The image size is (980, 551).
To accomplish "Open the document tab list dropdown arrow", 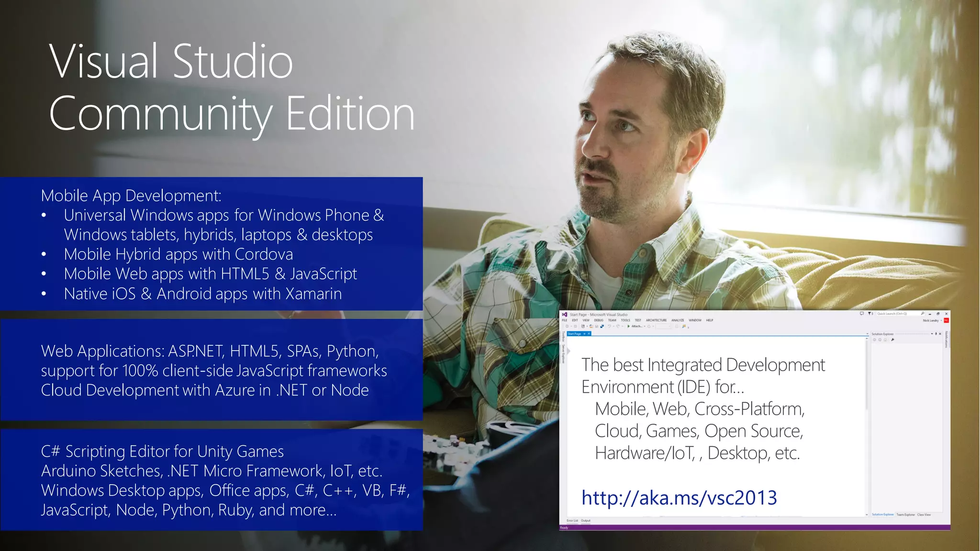I will coord(867,334).
